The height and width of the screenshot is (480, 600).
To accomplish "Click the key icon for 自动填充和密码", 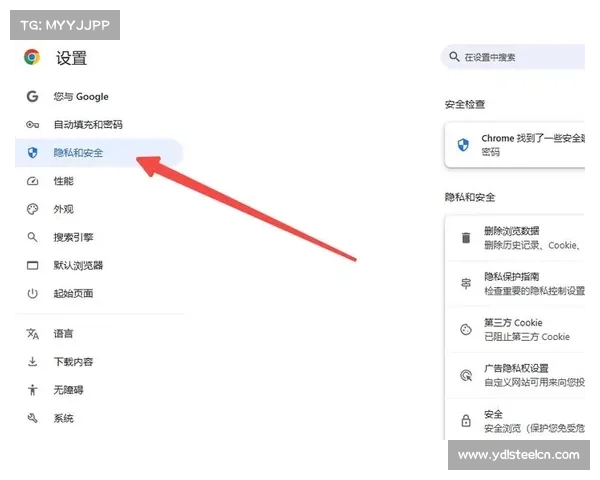I will pos(32,125).
